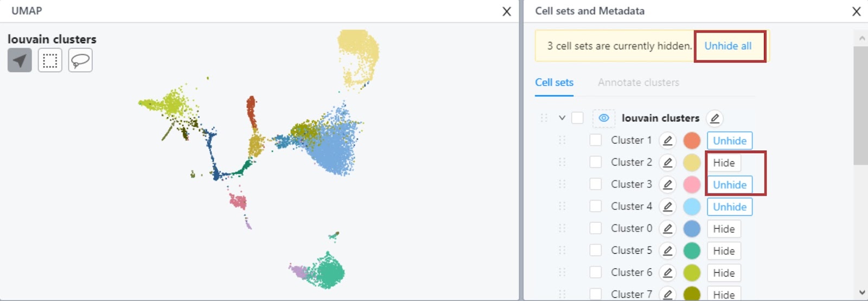
Task: Select the pointer navigation tool
Action: point(20,60)
